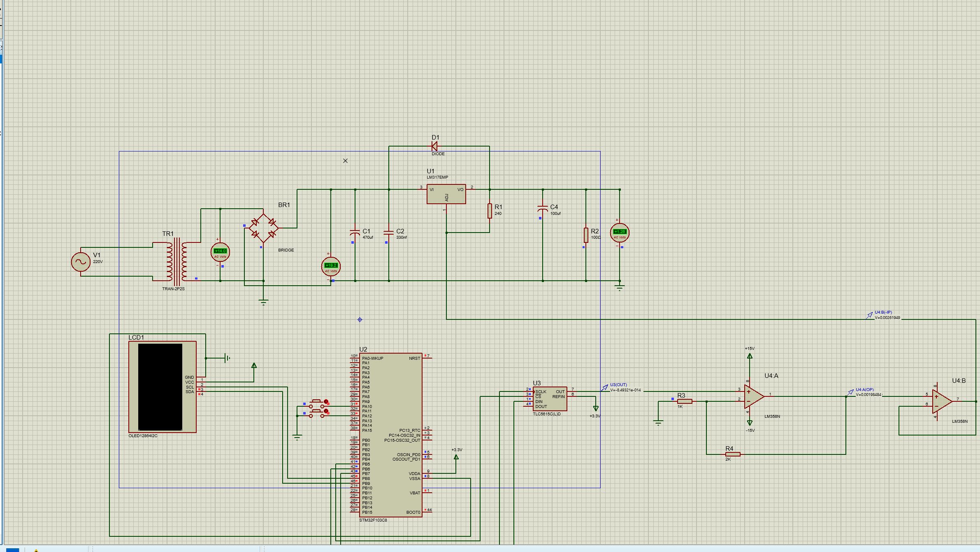
Task: Click the AC voltmeter reading +14.0
Action: (x=220, y=252)
